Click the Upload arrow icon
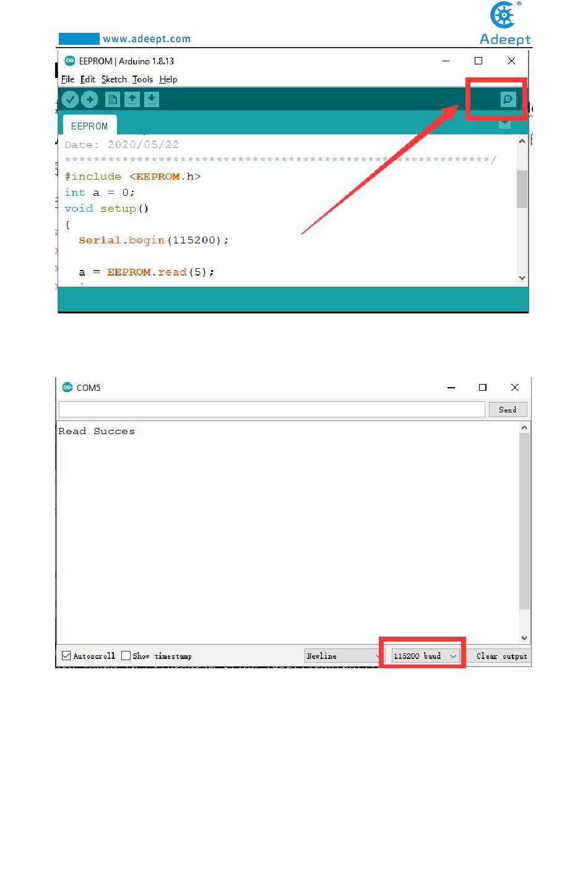The height and width of the screenshot is (872, 588). pyautogui.click(x=90, y=99)
